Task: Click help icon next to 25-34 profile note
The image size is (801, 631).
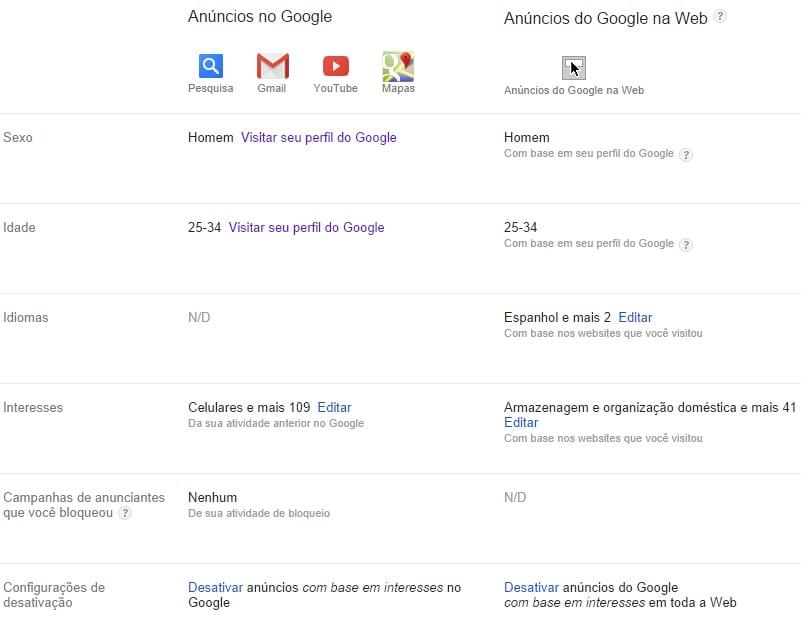Action: [686, 245]
